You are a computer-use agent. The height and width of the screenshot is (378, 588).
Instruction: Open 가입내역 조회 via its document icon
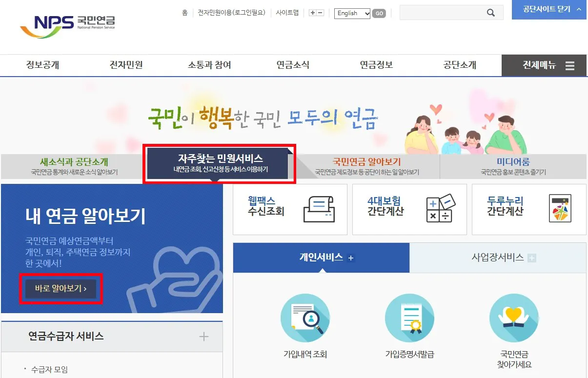[305, 317]
